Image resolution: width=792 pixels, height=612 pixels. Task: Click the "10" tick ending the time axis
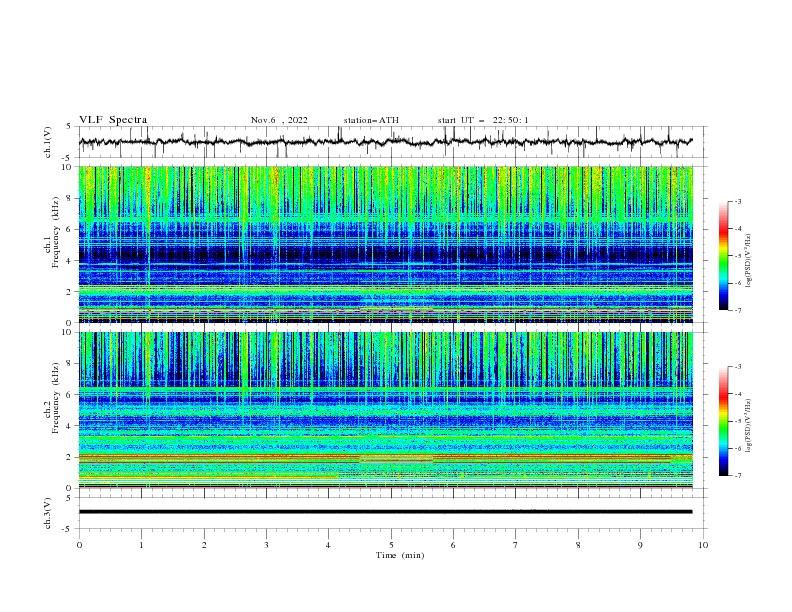point(703,545)
